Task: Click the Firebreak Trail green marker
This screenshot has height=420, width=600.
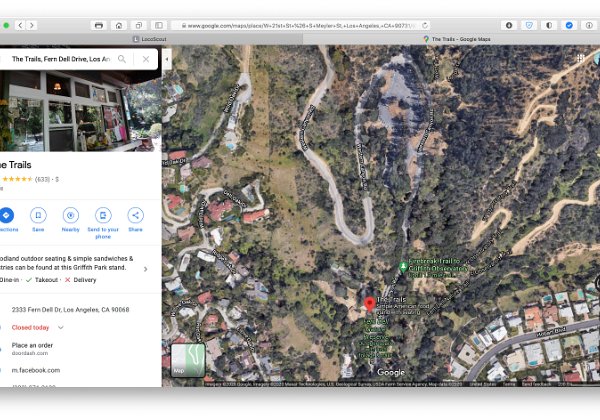Action: [403, 267]
